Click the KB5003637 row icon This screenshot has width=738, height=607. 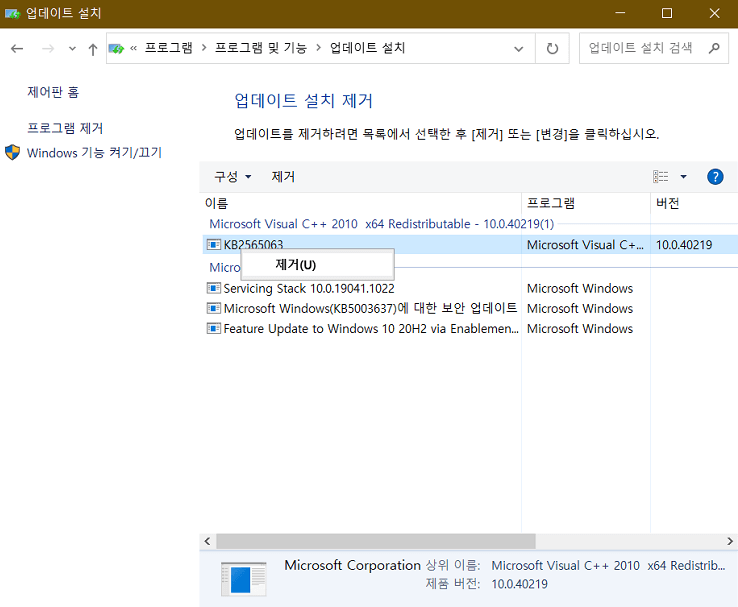click(214, 308)
